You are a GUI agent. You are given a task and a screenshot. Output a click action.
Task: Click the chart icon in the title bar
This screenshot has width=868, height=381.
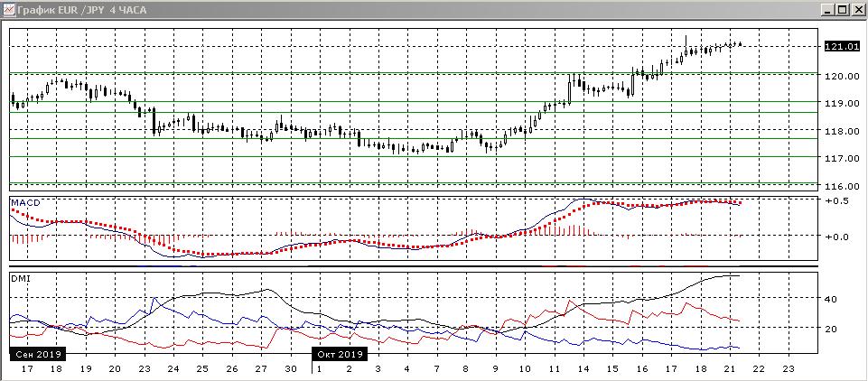9,9
